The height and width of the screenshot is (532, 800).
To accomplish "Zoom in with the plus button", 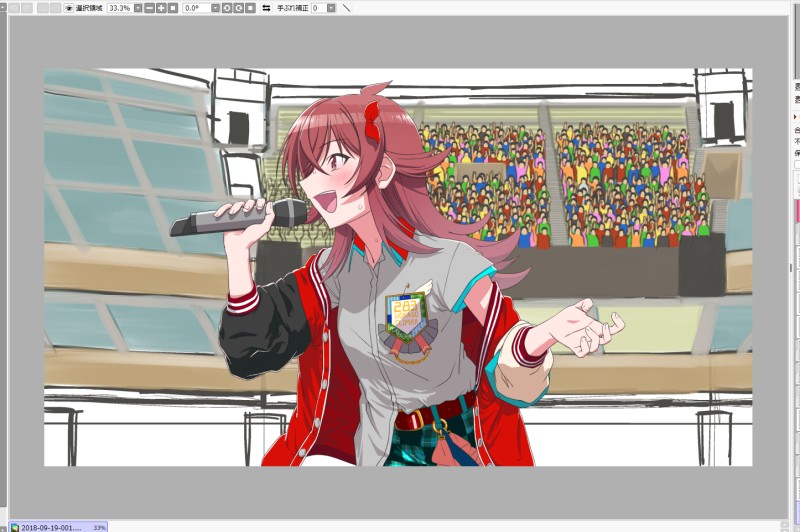I will (161, 8).
